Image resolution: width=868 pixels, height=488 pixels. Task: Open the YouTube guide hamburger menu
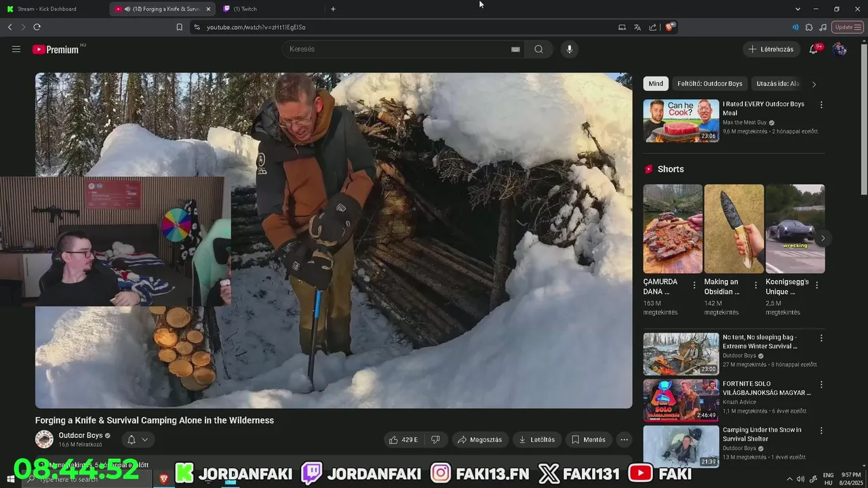point(16,49)
